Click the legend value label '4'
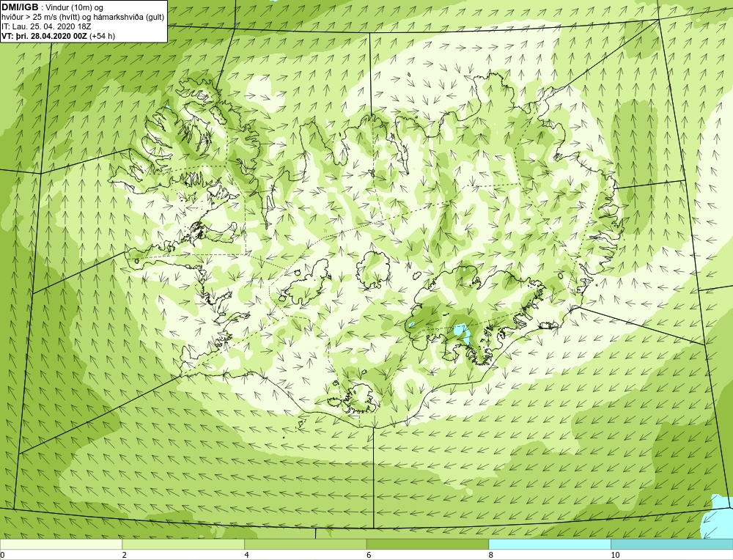 [246, 555]
